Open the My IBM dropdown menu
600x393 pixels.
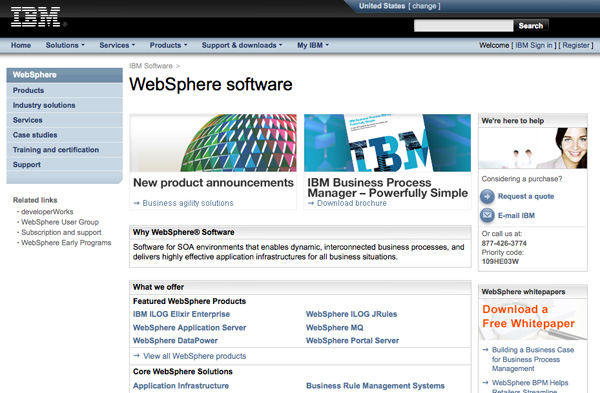point(313,45)
